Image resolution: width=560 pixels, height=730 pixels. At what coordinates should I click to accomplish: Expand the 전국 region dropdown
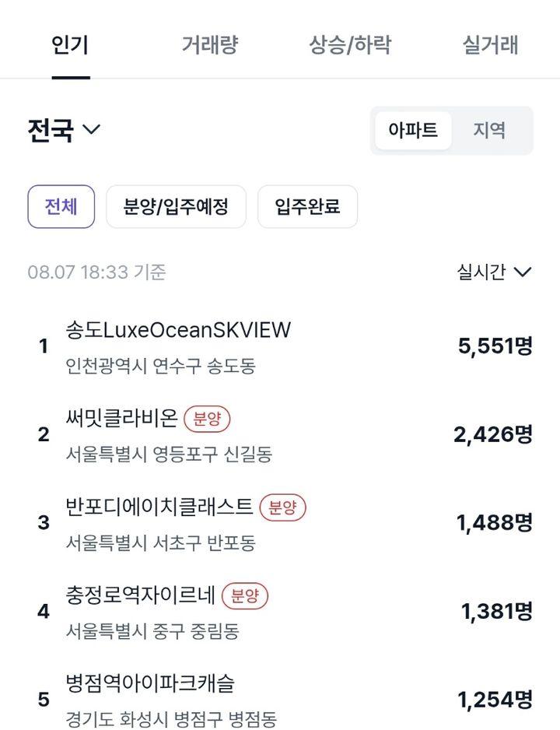click(x=64, y=130)
